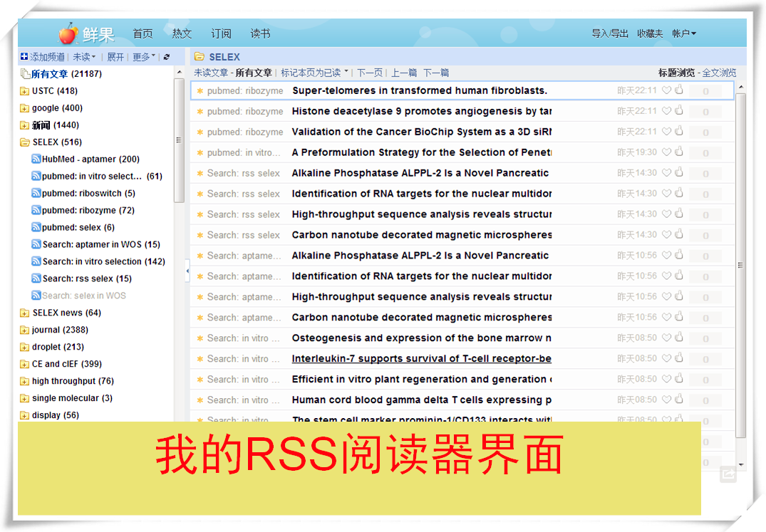Thumbs-up icon for Efficient in vitro plant article
This screenshot has height=532, width=766.
point(679,379)
